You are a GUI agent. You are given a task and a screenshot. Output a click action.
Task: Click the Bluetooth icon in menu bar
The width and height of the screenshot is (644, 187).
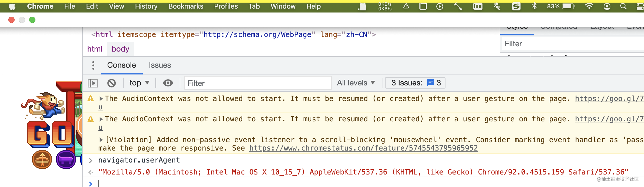click(534, 6)
